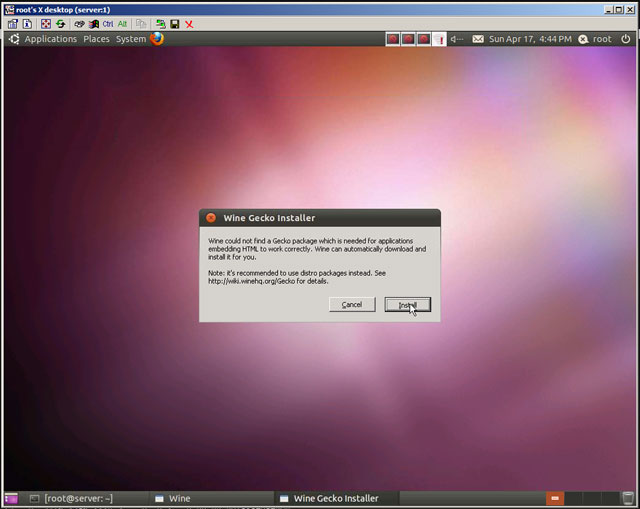Toggle Alt key in VNC toolbar
Viewport: 640px width, 509px height.
pos(122,24)
